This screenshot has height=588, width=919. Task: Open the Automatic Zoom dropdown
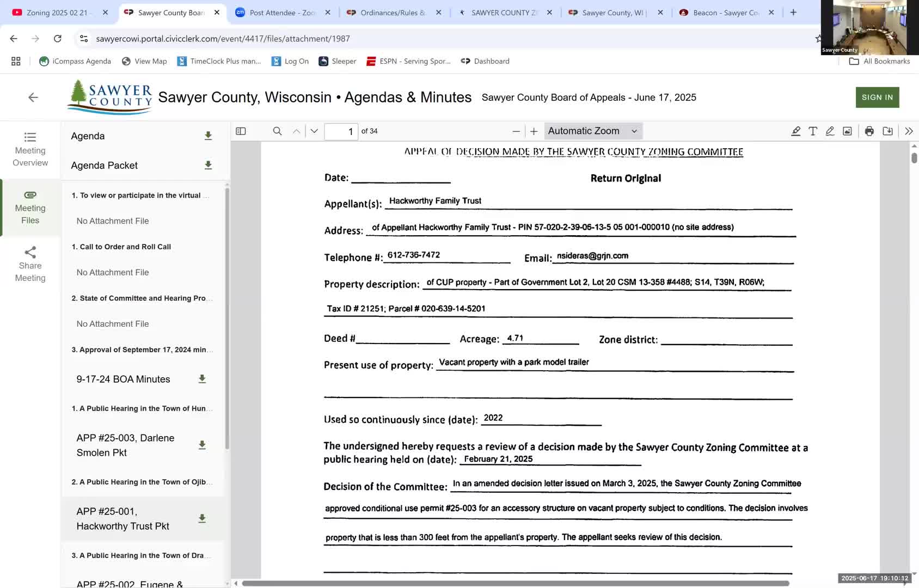click(592, 131)
